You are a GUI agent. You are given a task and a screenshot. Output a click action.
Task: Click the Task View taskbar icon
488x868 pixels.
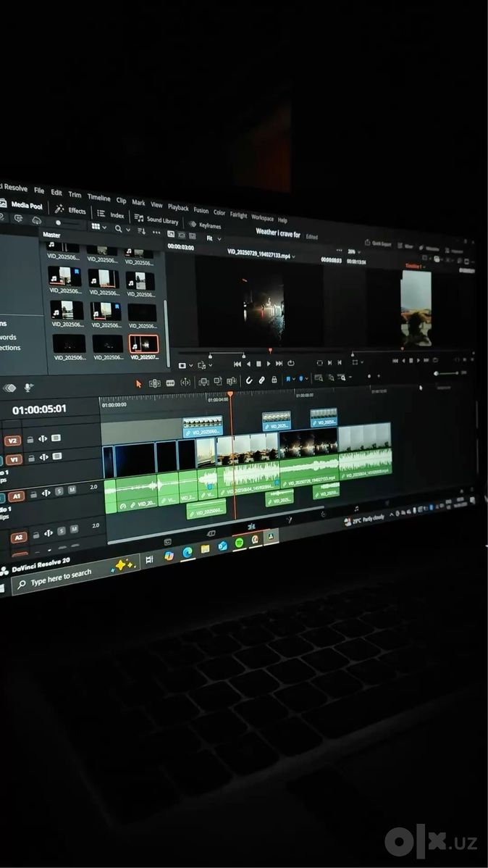click(149, 559)
